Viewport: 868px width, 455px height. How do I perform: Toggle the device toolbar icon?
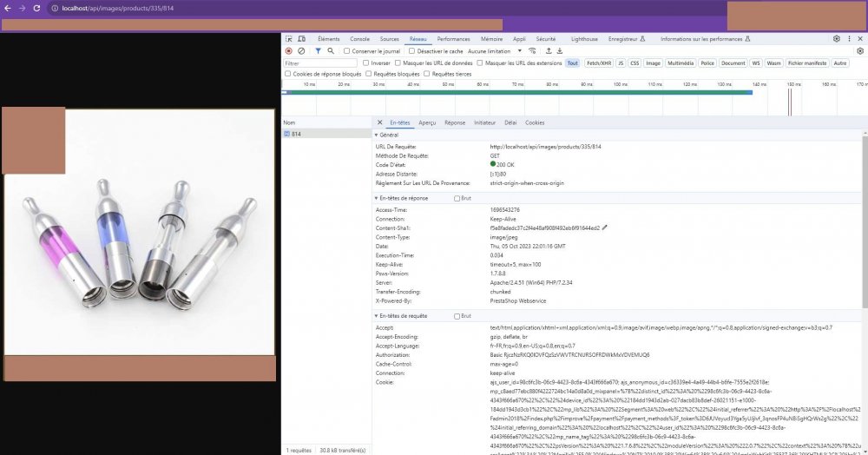302,39
